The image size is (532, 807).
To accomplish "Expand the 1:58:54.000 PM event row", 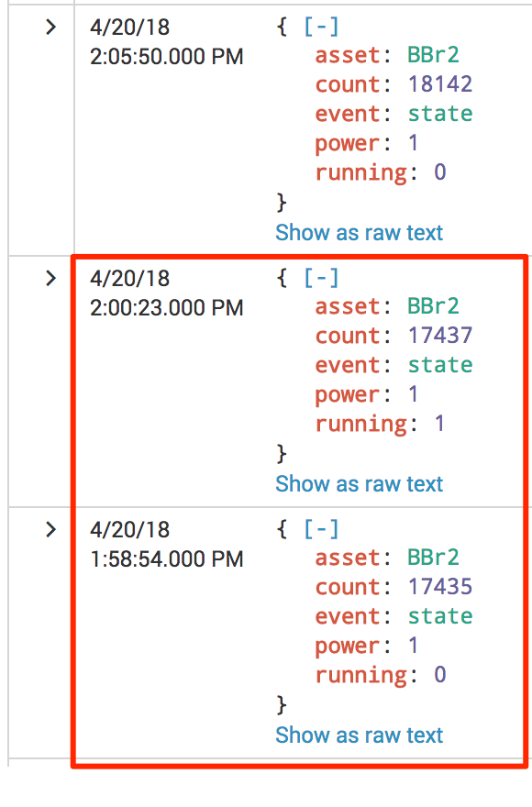I will [50, 529].
